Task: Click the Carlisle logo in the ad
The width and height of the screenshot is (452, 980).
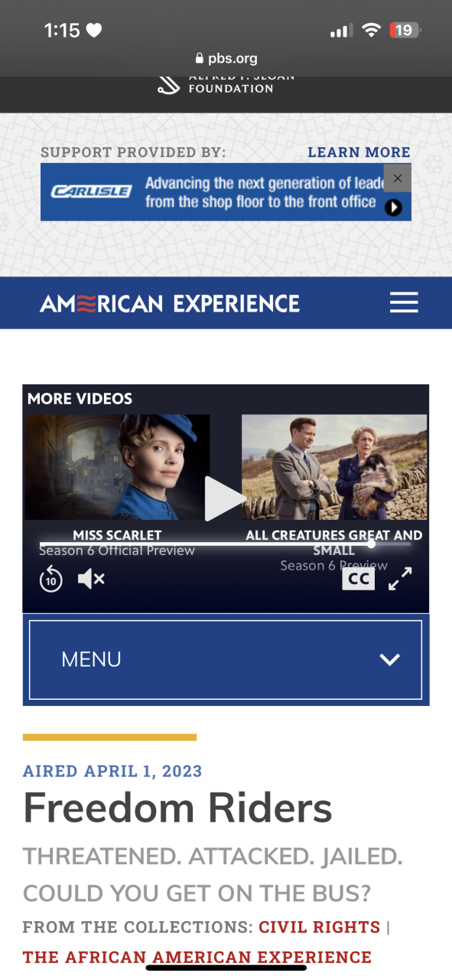Action: pos(91,191)
